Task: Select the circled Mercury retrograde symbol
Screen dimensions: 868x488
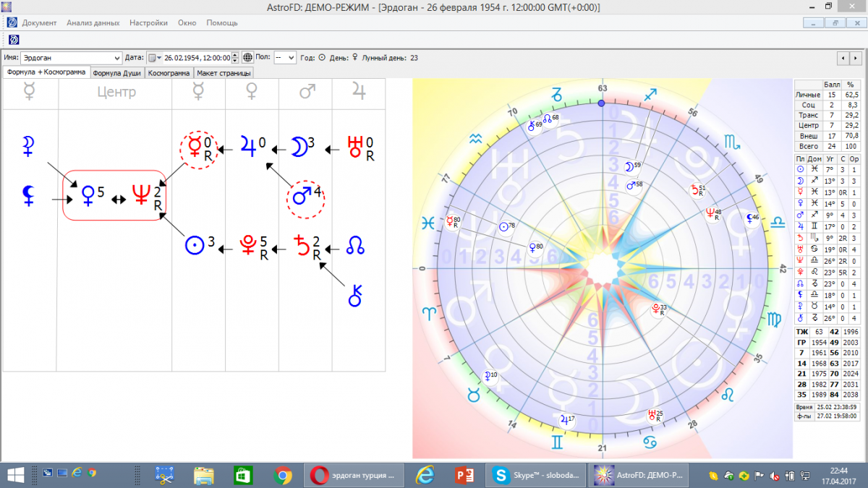Action: (x=194, y=148)
